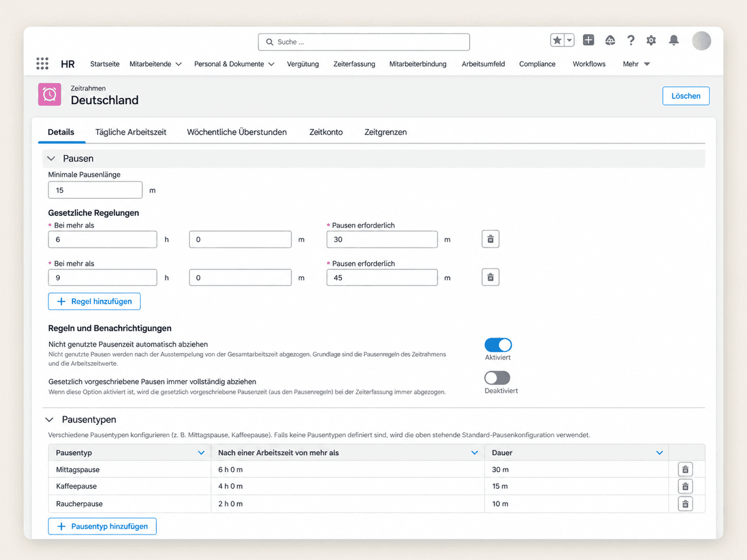Click the 30 m duration cell
Screen dimensions: 747x560
tap(576, 470)
